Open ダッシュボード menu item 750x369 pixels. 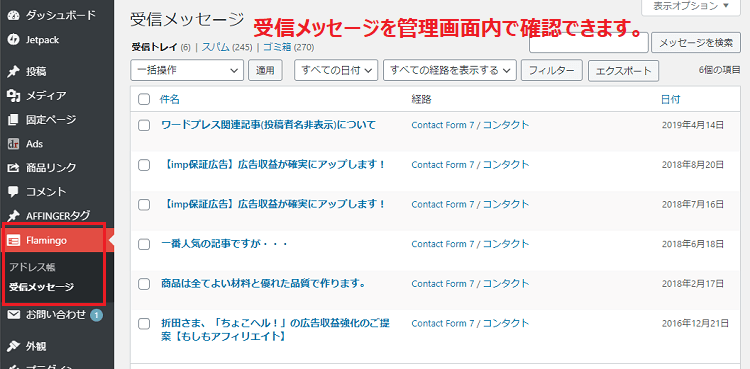tap(61, 15)
